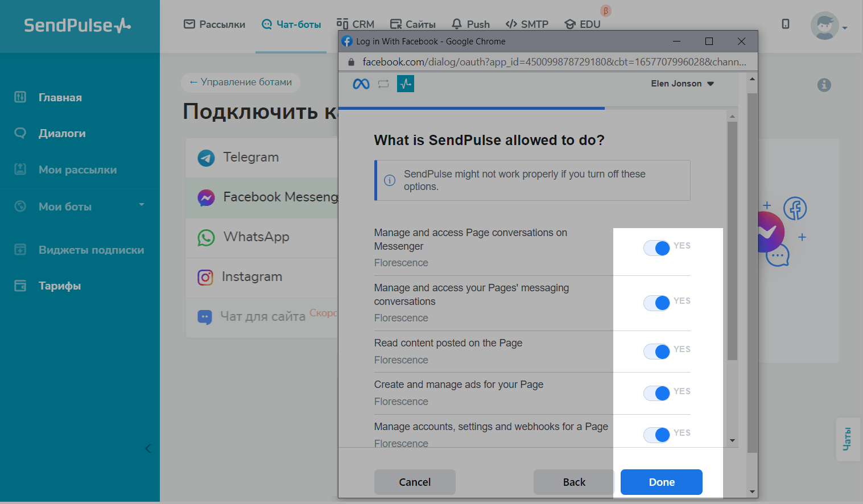Click the mobile device icon in top bar
The image size is (863, 504).
pyautogui.click(x=785, y=24)
